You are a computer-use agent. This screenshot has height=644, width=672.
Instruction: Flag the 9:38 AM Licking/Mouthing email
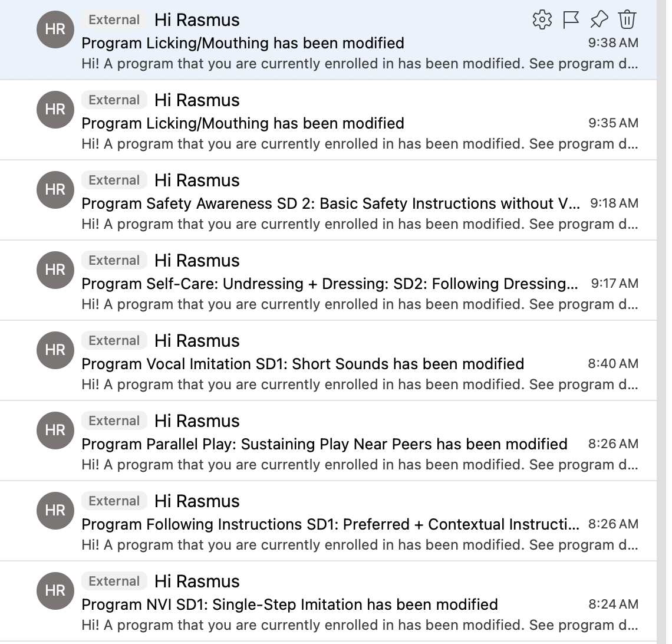coord(571,19)
